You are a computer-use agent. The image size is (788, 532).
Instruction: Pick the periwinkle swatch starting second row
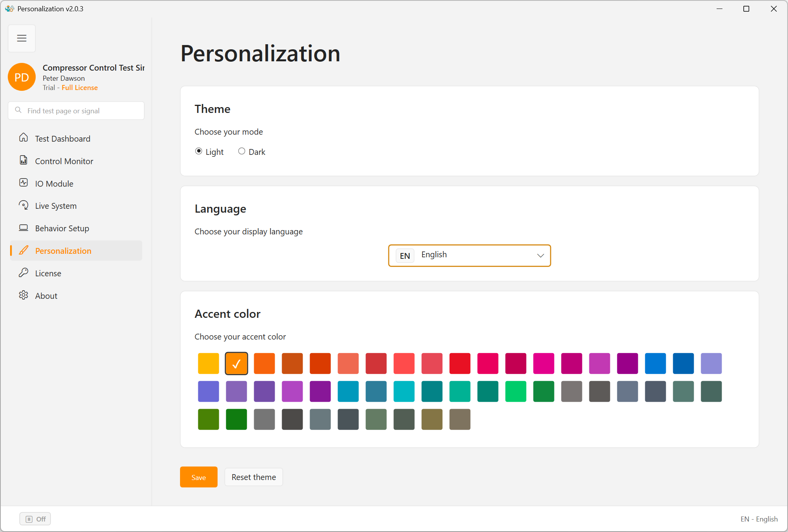point(208,391)
